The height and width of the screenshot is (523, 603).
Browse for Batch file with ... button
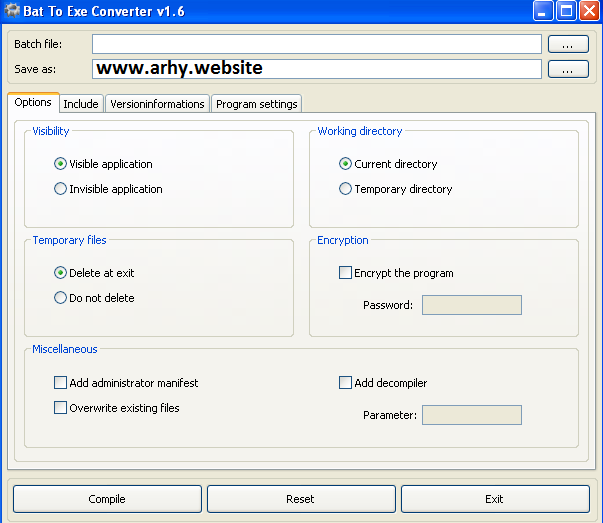[x=568, y=44]
